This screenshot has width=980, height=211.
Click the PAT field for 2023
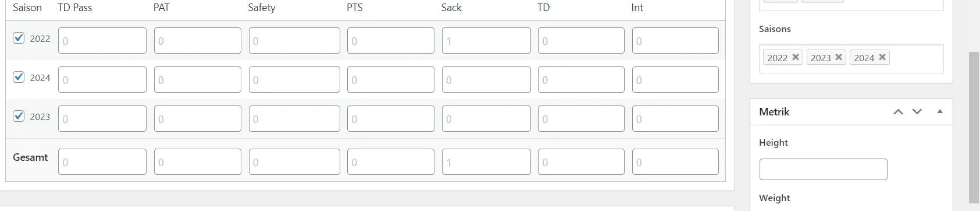coord(198,119)
